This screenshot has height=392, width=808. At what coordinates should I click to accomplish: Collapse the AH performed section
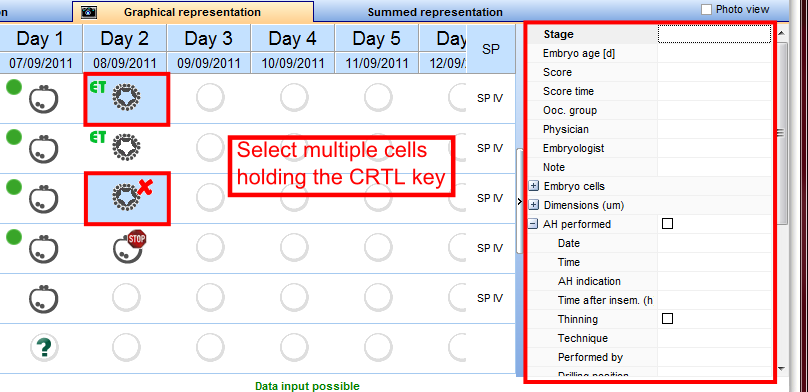534,225
